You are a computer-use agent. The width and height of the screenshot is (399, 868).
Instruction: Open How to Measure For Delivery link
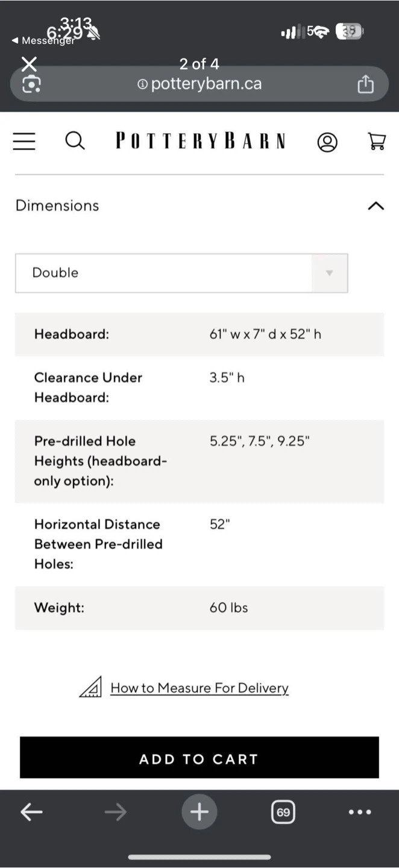(x=199, y=688)
